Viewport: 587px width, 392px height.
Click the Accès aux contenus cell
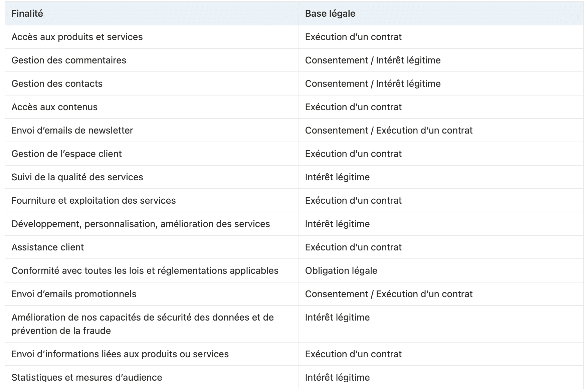click(152, 107)
